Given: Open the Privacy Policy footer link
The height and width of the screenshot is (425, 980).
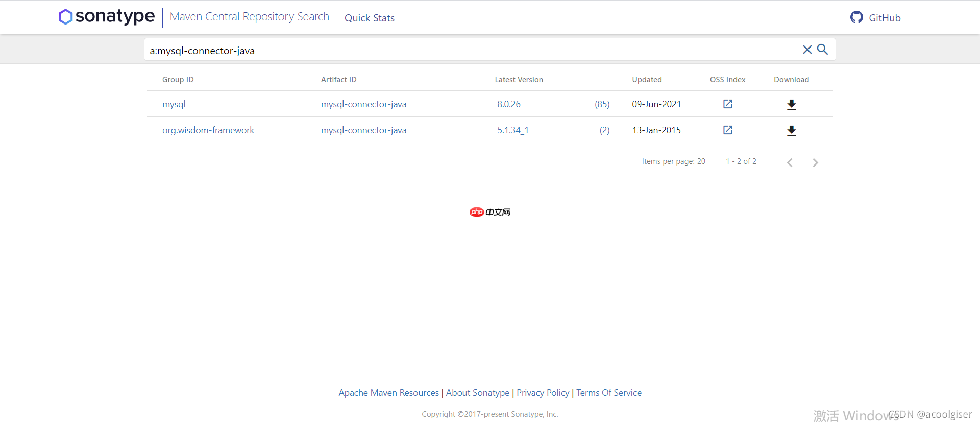Looking at the screenshot, I should [543, 393].
